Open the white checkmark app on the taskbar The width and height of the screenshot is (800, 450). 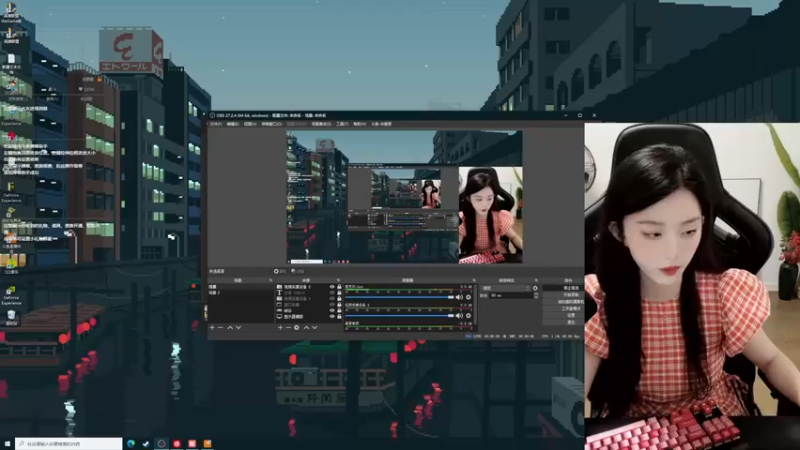146,444
